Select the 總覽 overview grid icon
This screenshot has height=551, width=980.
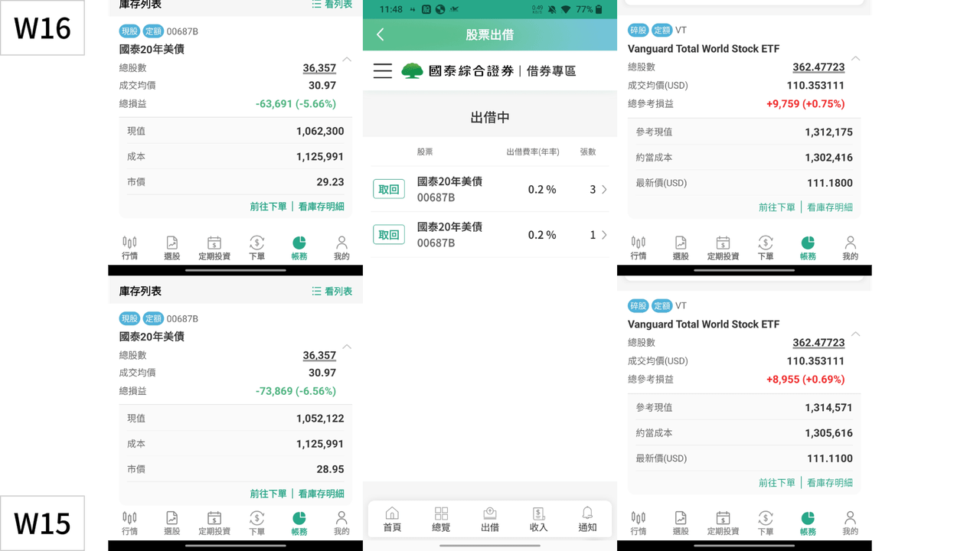coord(442,519)
